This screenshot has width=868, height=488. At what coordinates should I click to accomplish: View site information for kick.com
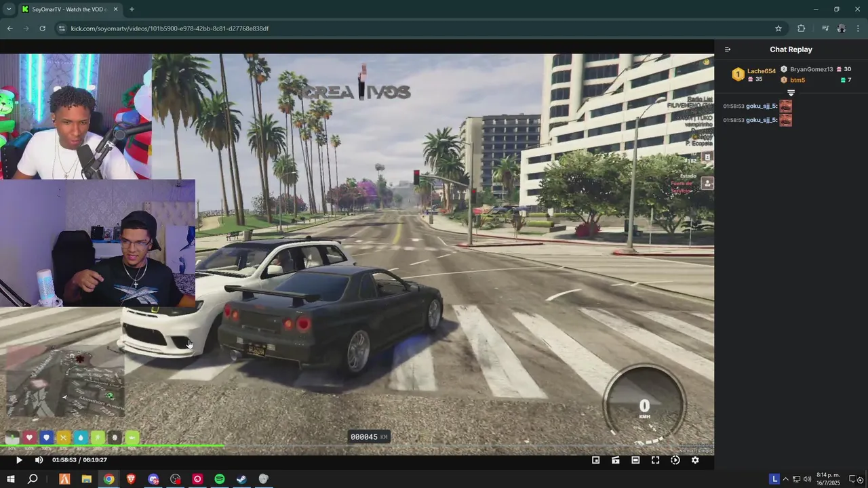point(62,28)
